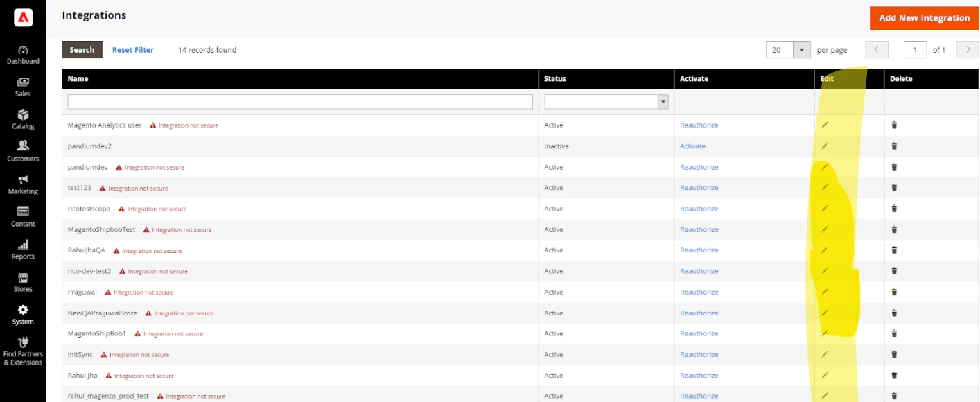980x402 pixels.
Task: Edit the rico-dev-test2 integration
Action: pos(825,271)
